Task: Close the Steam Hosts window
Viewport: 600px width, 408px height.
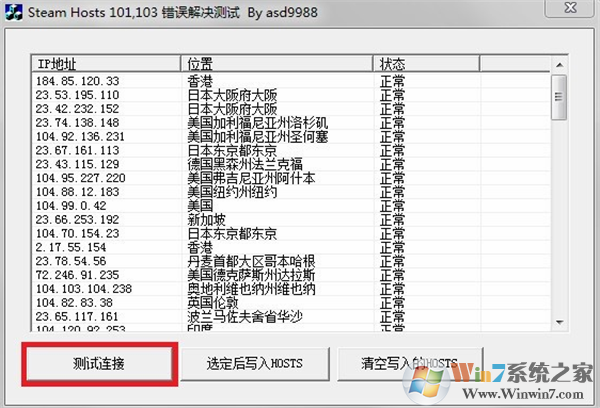Action: (x=570, y=8)
